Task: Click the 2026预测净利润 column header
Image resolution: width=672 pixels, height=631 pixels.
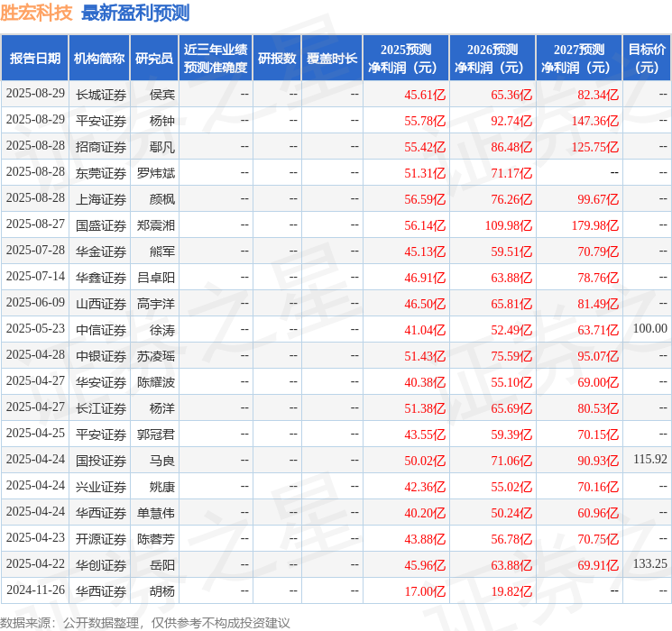Action: pyautogui.click(x=492, y=59)
